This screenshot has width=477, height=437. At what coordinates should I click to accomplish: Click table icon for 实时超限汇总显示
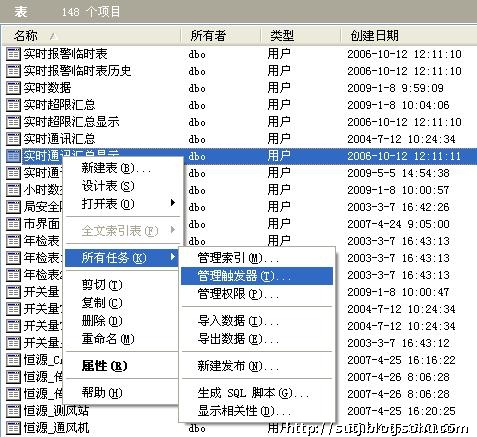click(13, 122)
